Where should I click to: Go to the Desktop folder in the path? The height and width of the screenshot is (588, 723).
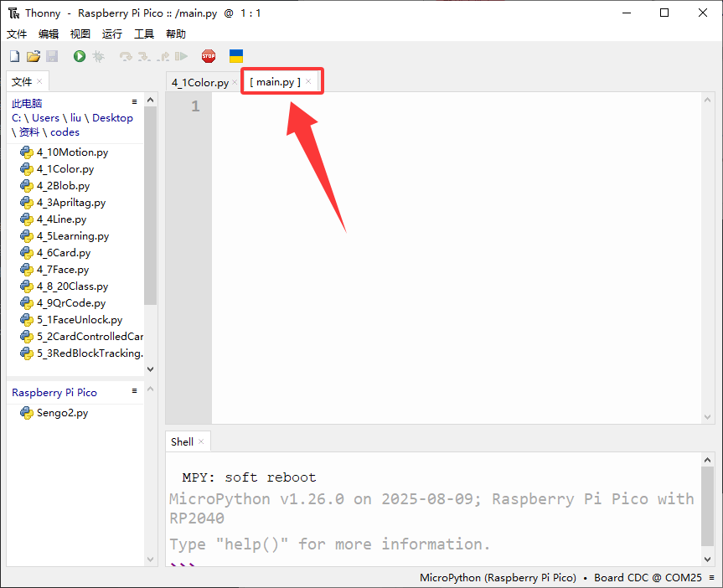click(112, 118)
